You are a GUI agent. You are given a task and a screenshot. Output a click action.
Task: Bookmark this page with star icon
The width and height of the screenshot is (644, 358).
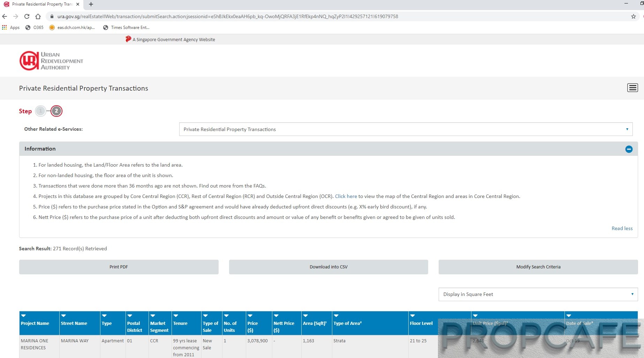pyautogui.click(x=633, y=16)
